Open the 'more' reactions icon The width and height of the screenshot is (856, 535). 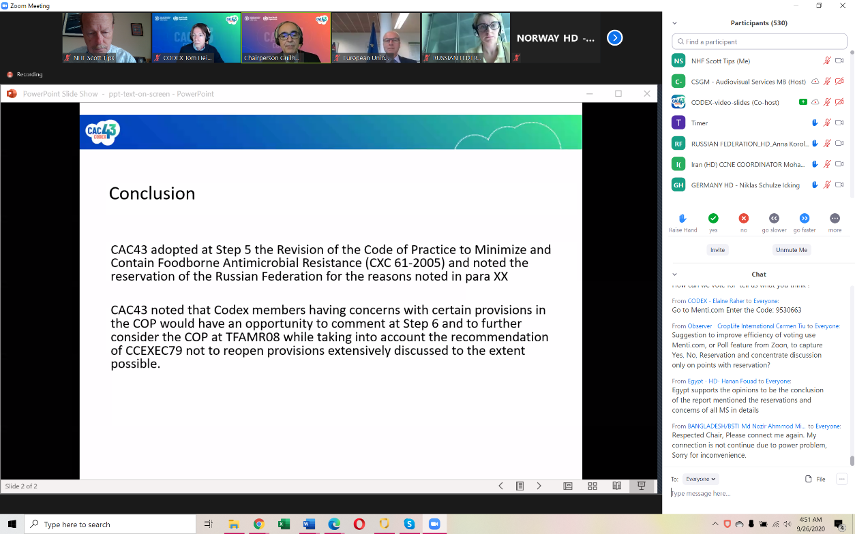834,218
